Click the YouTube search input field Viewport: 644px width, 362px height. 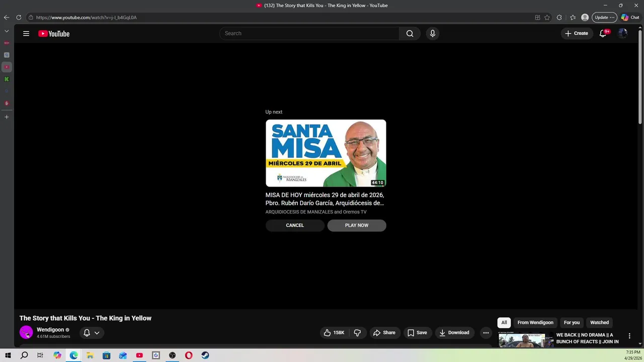click(309, 34)
